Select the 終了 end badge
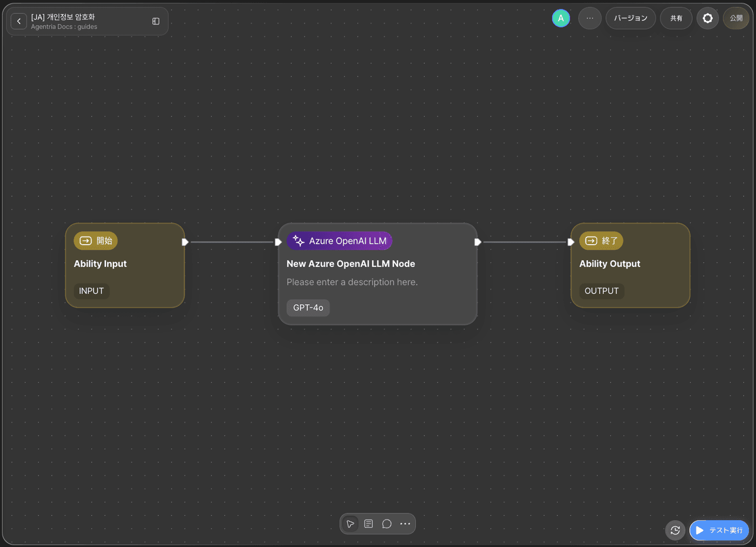 tap(601, 241)
